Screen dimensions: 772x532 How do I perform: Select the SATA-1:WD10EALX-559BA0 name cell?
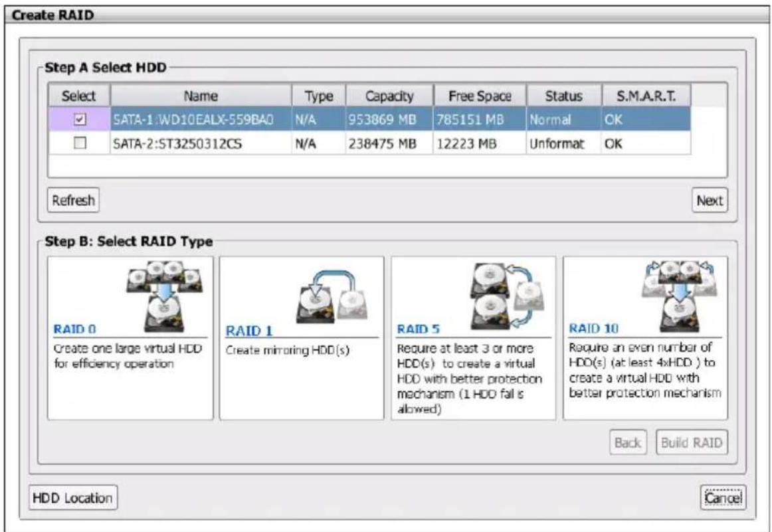pos(201,120)
